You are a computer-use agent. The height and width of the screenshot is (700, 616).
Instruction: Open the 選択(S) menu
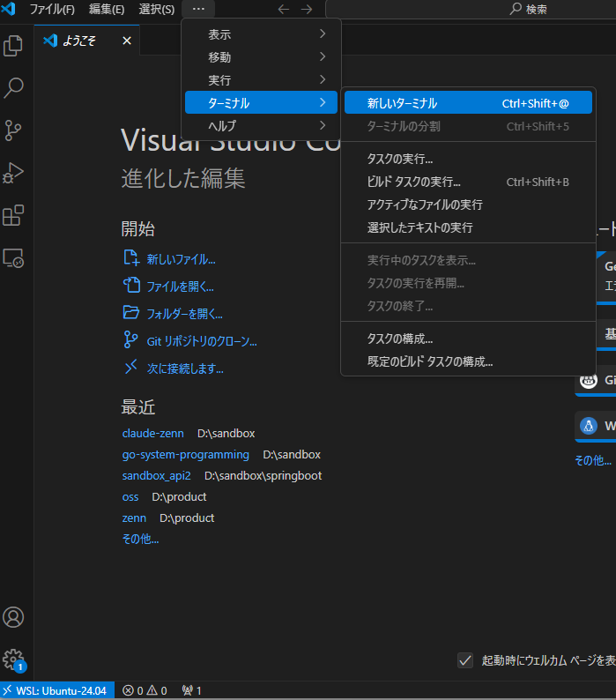click(x=156, y=9)
